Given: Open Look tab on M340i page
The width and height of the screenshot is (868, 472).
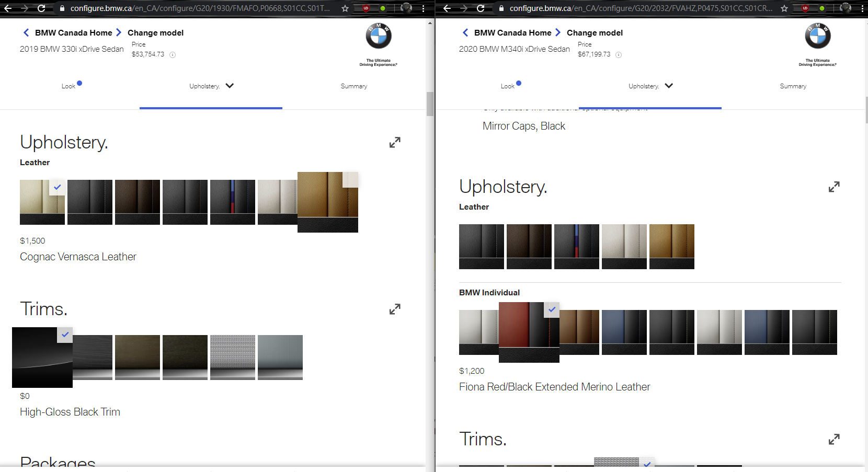Looking at the screenshot, I should pos(508,86).
